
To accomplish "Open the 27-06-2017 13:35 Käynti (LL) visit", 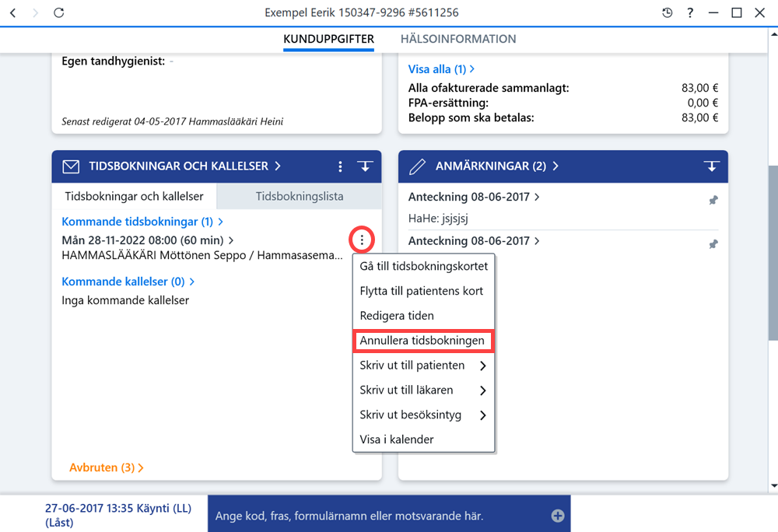I will [x=118, y=515].
